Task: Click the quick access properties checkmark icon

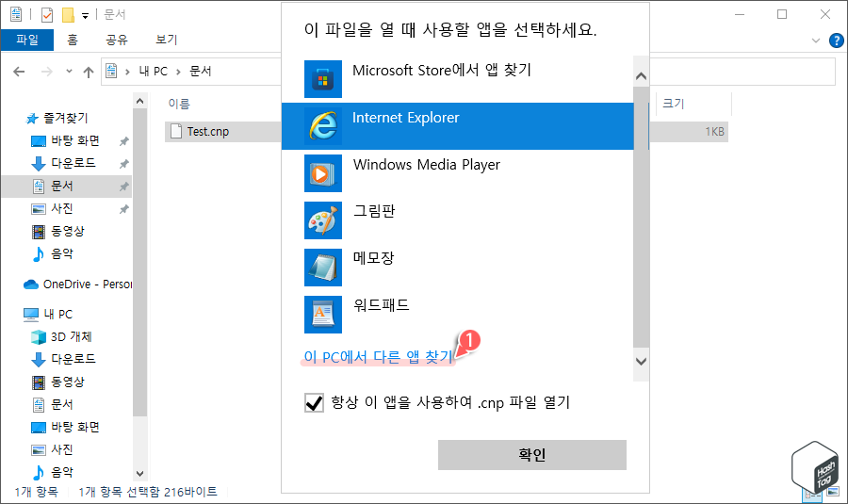Action: pyautogui.click(x=47, y=14)
